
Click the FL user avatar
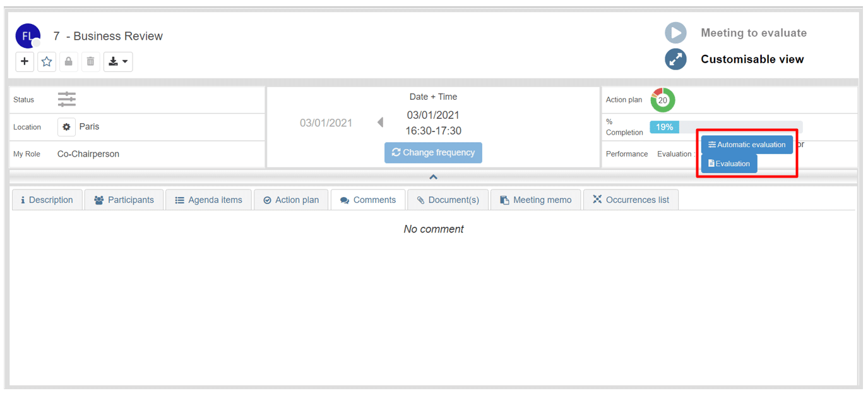tap(27, 36)
